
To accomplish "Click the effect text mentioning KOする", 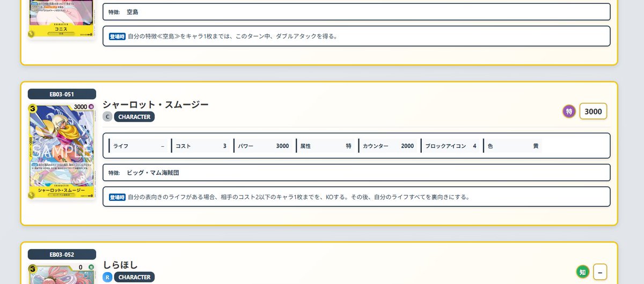I will [356, 197].
